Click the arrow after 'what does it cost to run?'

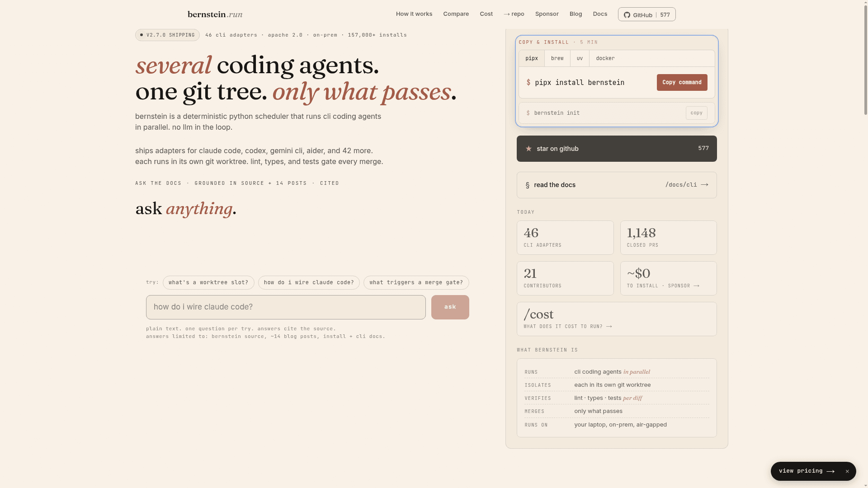click(609, 327)
